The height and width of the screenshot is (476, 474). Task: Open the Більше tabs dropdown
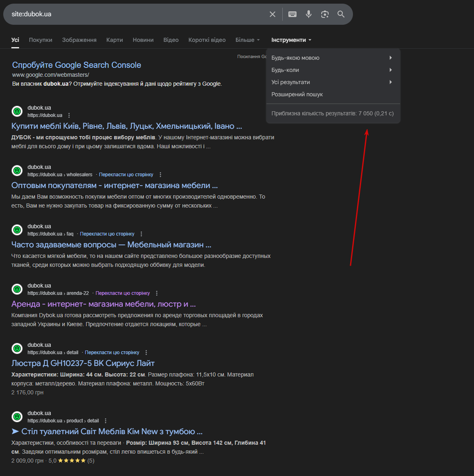(247, 40)
